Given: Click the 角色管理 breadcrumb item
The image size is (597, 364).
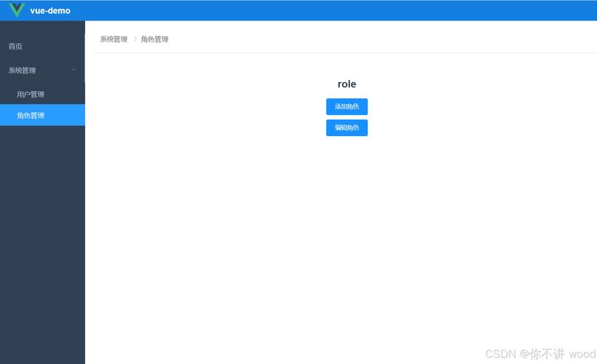Looking at the screenshot, I should [x=154, y=39].
